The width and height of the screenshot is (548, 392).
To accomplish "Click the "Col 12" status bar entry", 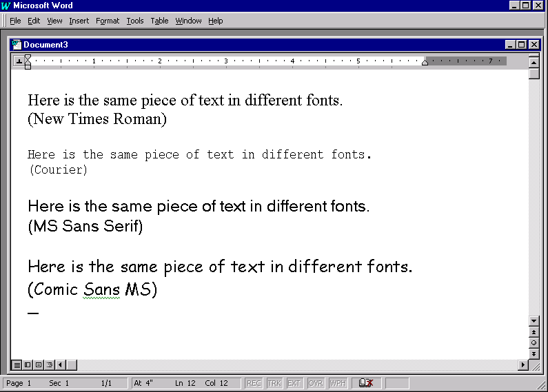I will pyautogui.click(x=216, y=383).
